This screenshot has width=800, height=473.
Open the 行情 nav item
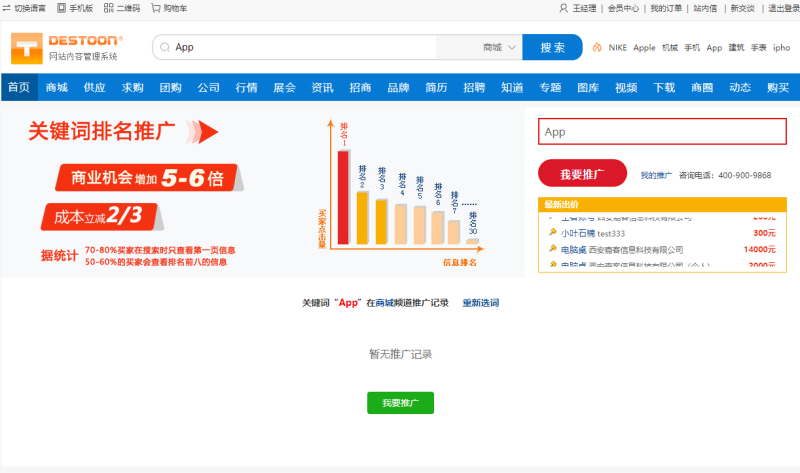pos(246,88)
